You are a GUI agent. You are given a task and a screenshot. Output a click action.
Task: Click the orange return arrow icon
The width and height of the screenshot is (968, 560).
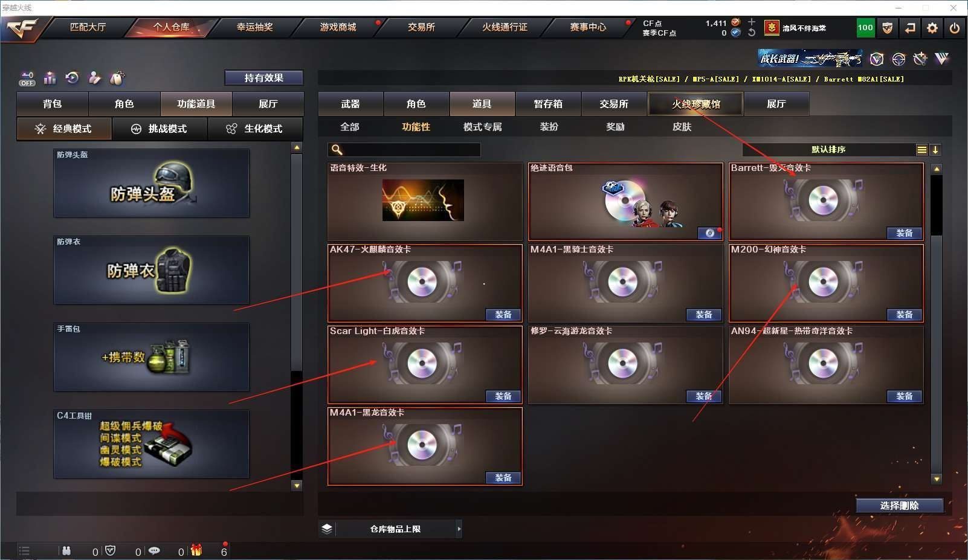[x=910, y=28]
